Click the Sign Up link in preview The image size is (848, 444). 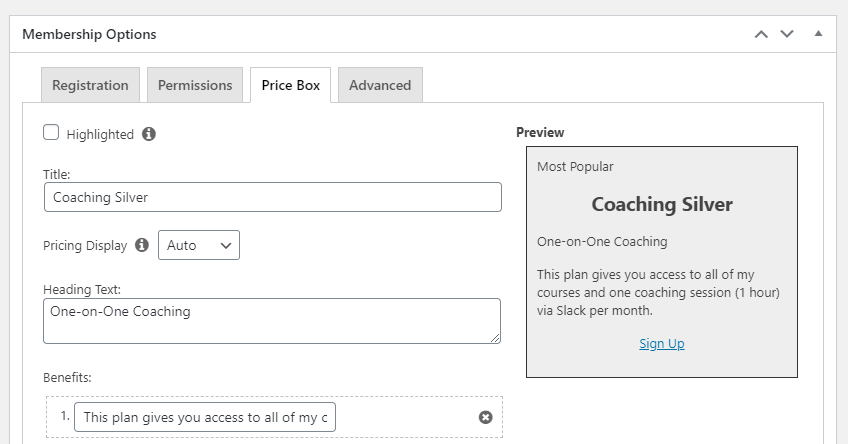tap(662, 343)
